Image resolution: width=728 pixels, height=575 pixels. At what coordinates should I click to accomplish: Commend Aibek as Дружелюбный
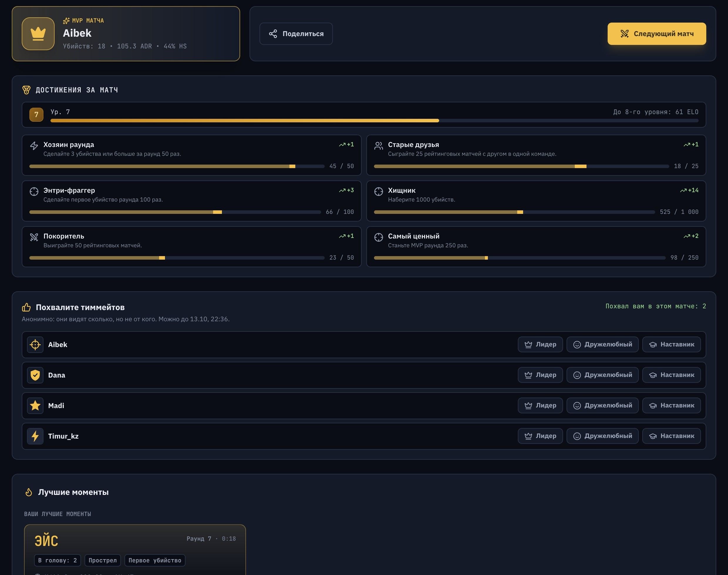(x=602, y=344)
